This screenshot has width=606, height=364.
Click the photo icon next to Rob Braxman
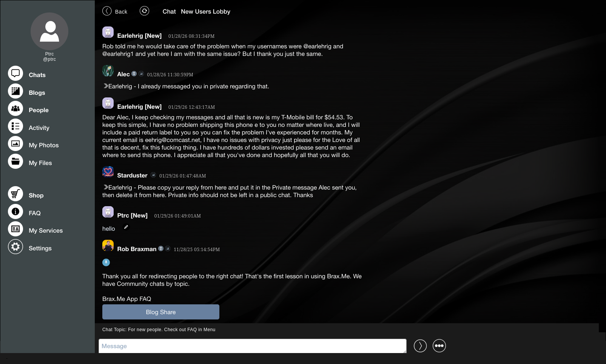point(168,248)
